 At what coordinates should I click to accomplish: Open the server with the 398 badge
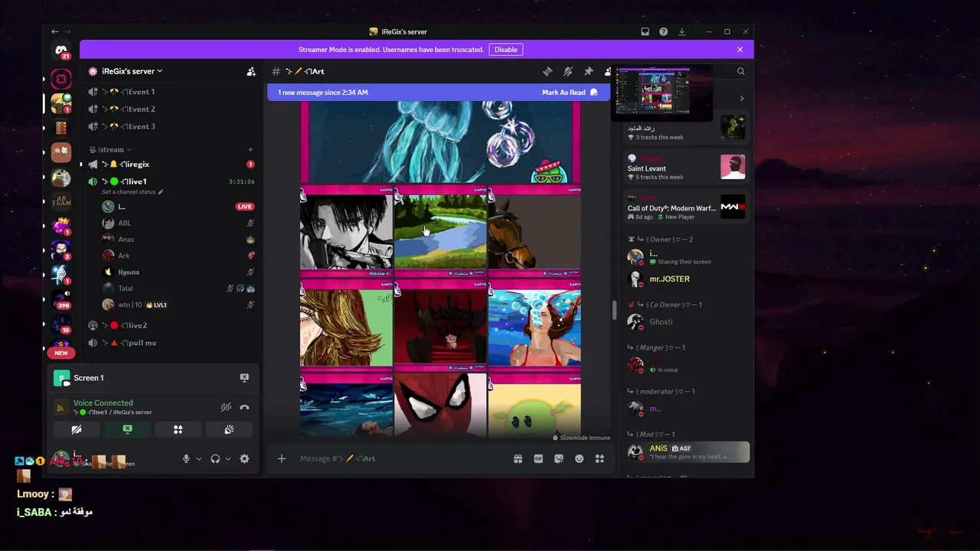click(61, 299)
